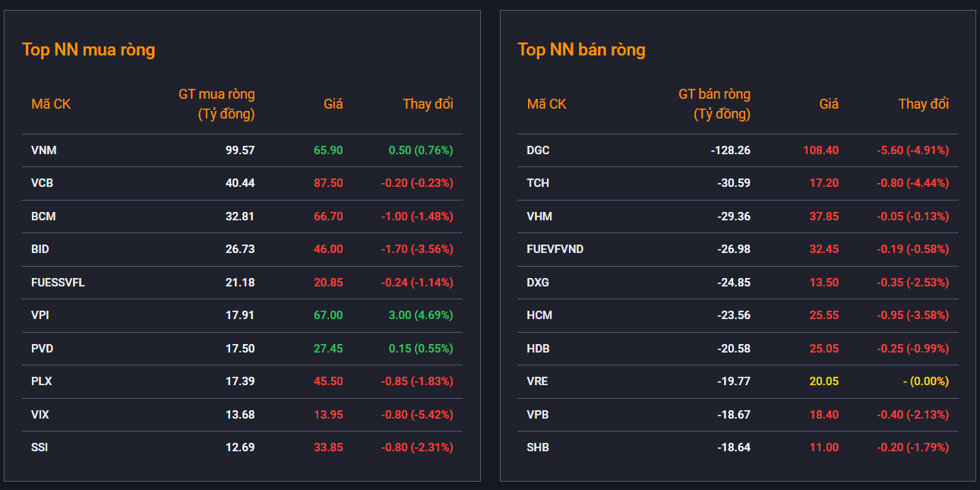Click the VNM stock code
Image resolution: width=980 pixels, height=490 pixels.
coord(44,150)
